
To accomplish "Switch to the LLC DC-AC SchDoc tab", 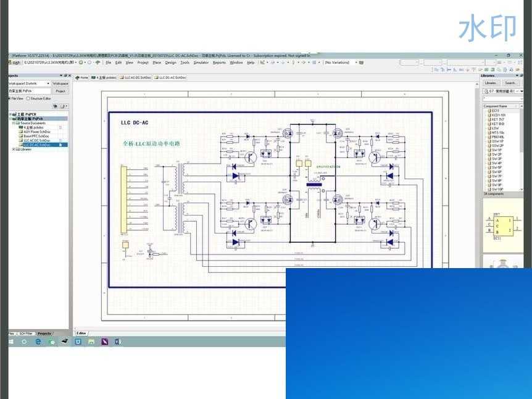I will 170,77.
